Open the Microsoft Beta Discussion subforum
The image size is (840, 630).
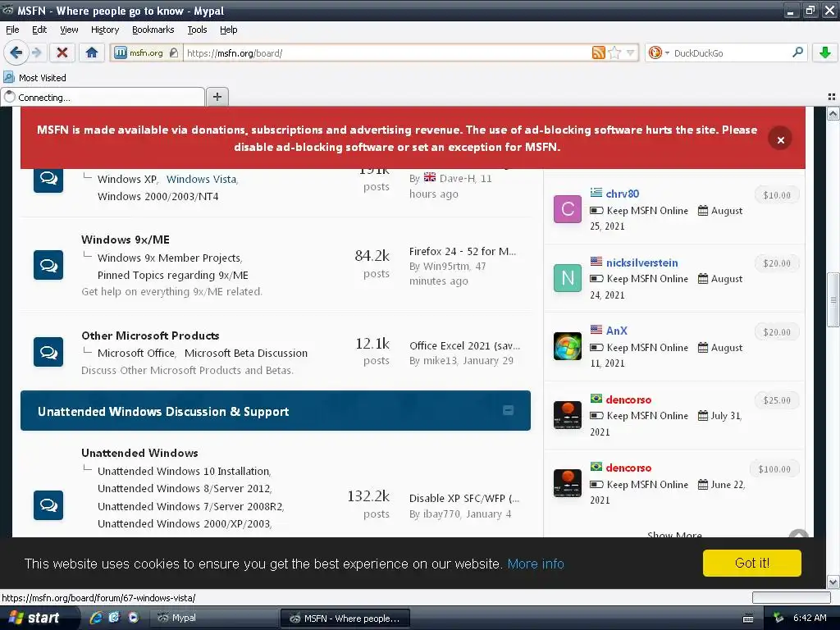tap(246, 353)
